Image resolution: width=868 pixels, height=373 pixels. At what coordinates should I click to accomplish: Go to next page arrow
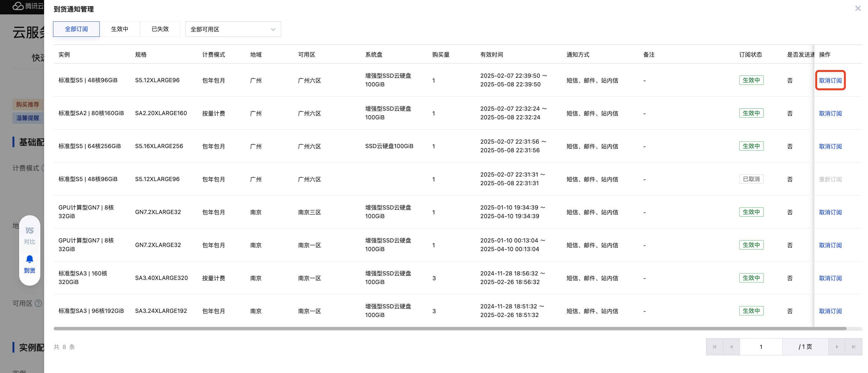tap(837, 347)
